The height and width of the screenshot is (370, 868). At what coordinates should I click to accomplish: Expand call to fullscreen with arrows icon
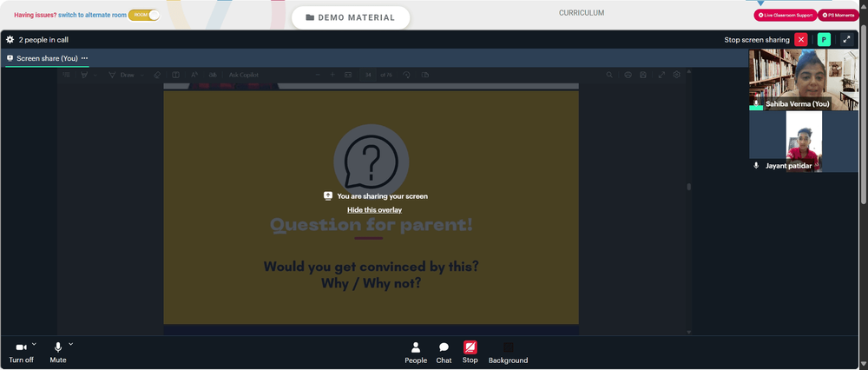[x=846, y=40]
